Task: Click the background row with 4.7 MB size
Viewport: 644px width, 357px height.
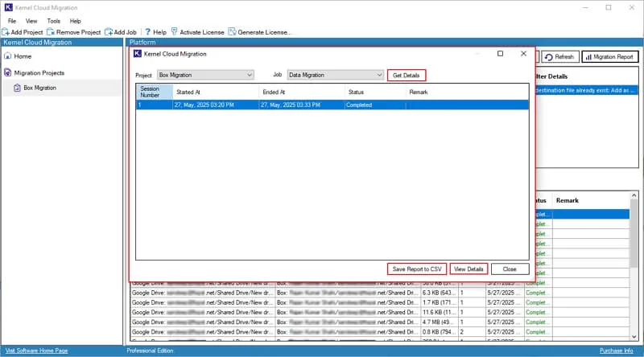Action: click(380, 322)
